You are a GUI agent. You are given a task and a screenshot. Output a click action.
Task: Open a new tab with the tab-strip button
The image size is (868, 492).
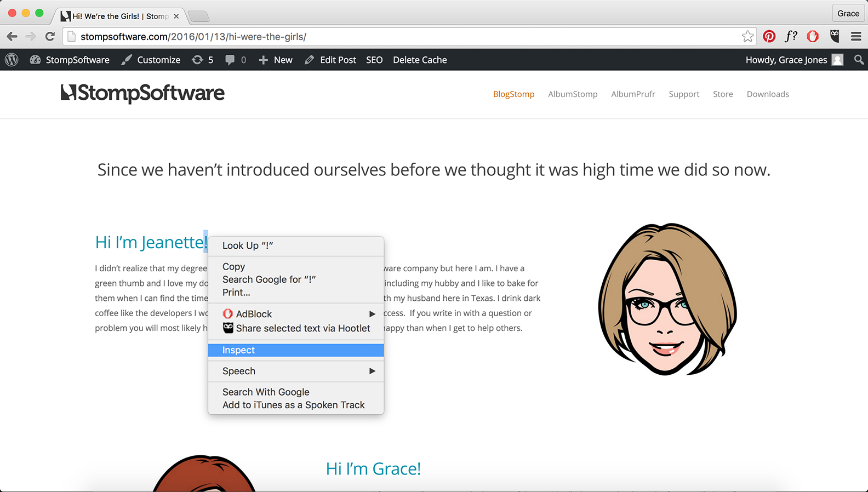[199, 16]
